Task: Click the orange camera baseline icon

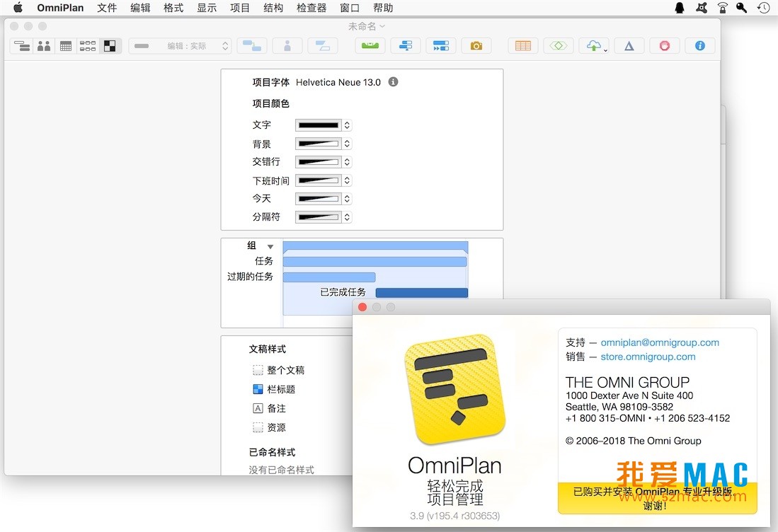Action: (x=476, y=46)
